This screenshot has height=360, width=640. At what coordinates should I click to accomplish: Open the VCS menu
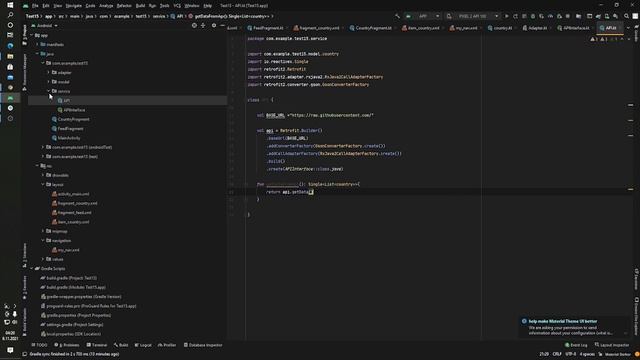[177, 6]
